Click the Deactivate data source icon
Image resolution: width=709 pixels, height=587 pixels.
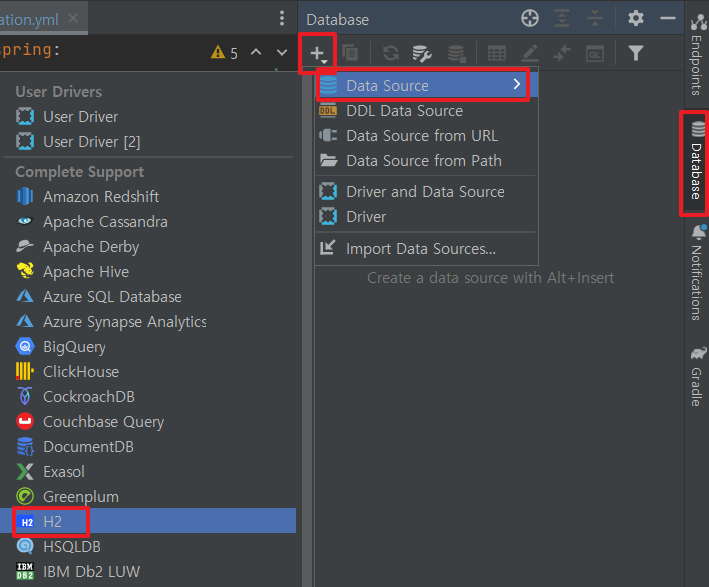coord(456,53)
